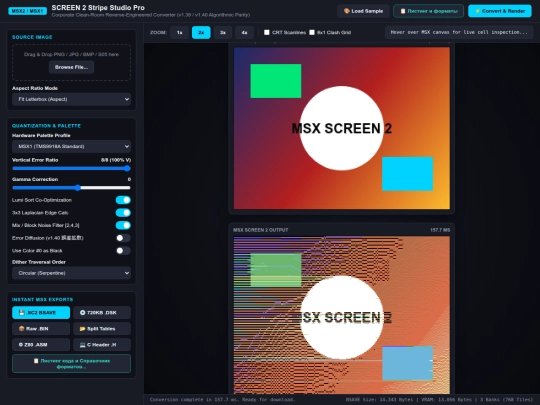Enable 8x1 Clash Grid checkbox
Image resolution: width=540 pixels, height=405 pixels.
pos(312,32)
